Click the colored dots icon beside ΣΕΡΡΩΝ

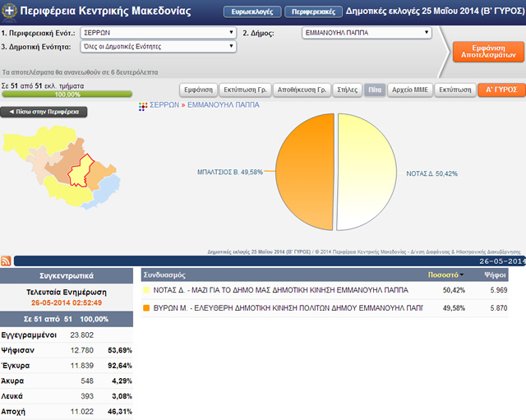(143, 105)
